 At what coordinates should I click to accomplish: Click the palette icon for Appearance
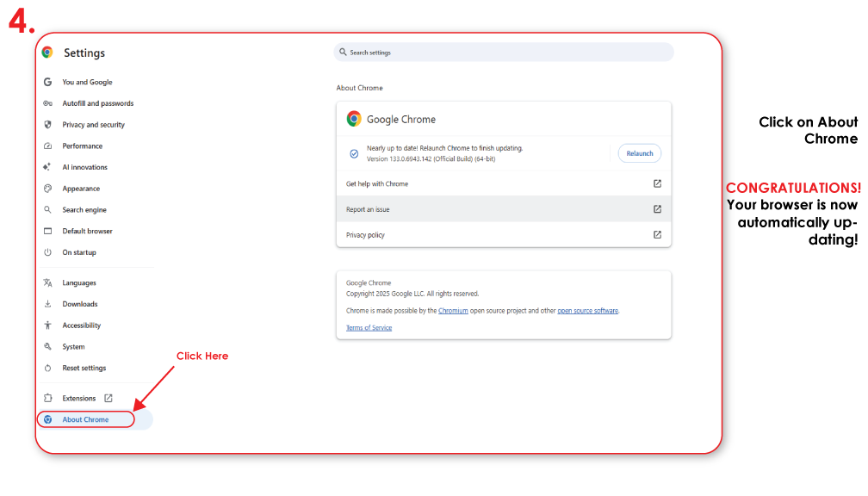47,189
